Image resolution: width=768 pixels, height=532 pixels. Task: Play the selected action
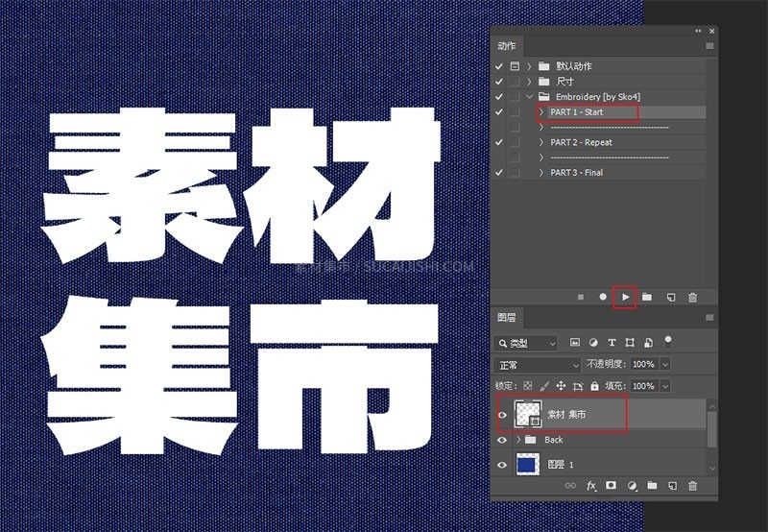point(626,297)
